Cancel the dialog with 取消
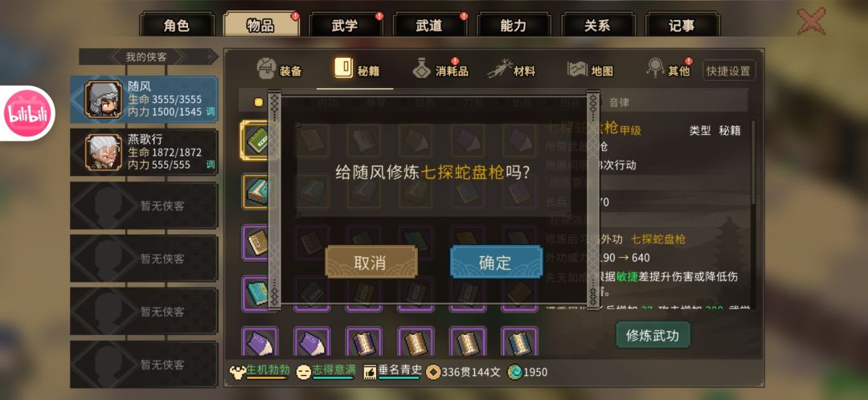868x400 pixels. (x=371, y=262)
